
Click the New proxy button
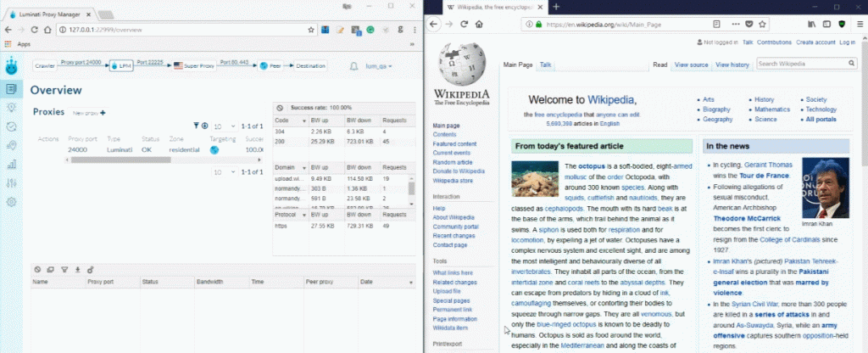[89, 113]
